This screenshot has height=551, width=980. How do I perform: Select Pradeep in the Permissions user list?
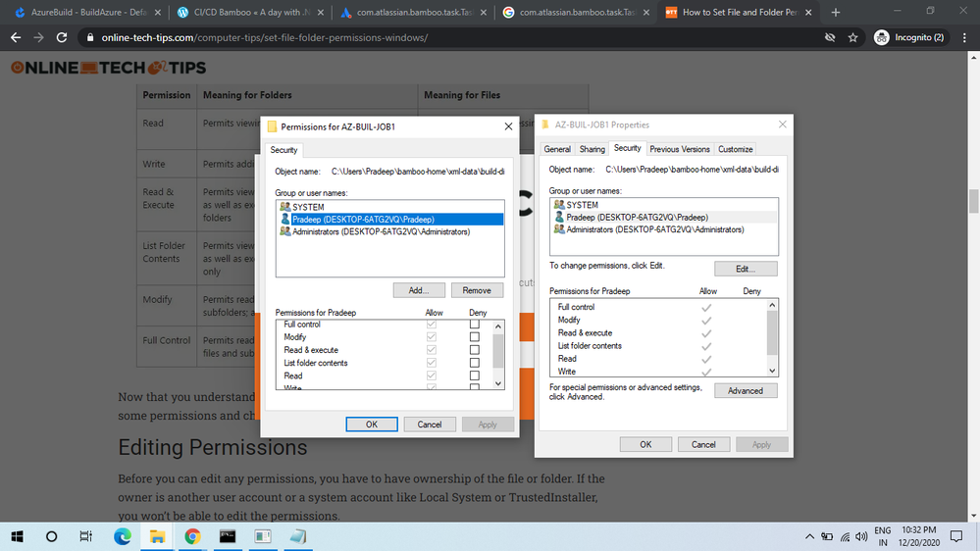pos(390,220)
